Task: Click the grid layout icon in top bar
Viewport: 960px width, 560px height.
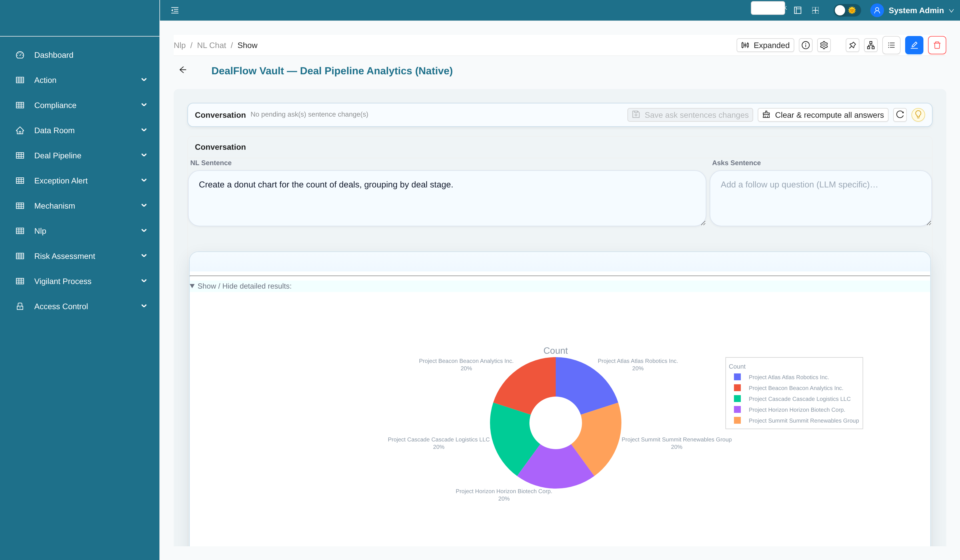Action: tap(815, 10)
